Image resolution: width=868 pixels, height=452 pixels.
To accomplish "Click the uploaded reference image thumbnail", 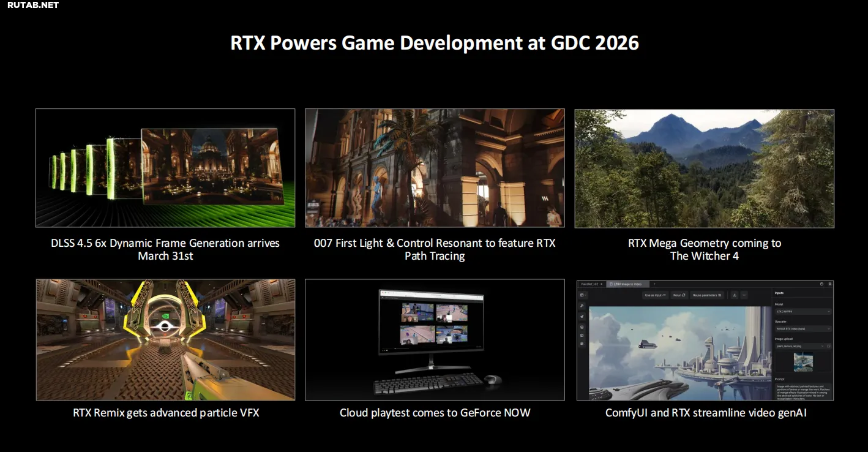I will (x=803, y=362).
